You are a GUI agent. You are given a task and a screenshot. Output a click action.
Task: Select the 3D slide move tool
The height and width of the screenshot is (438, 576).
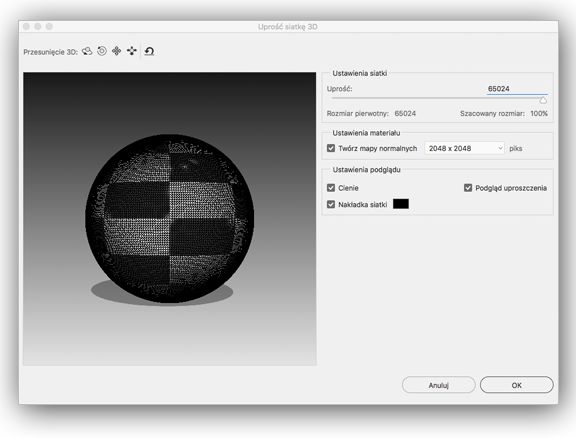click(x=132, y=51)
